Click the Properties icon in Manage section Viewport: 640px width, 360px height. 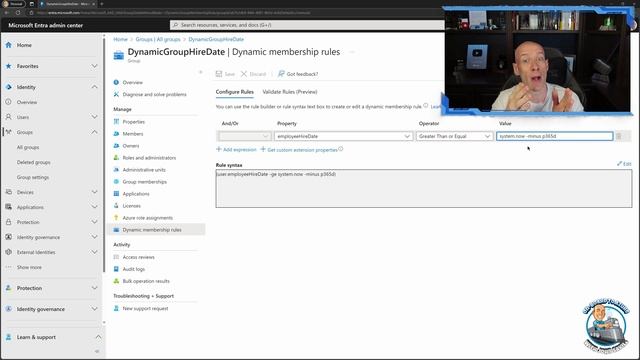click(x=116, y=122)
